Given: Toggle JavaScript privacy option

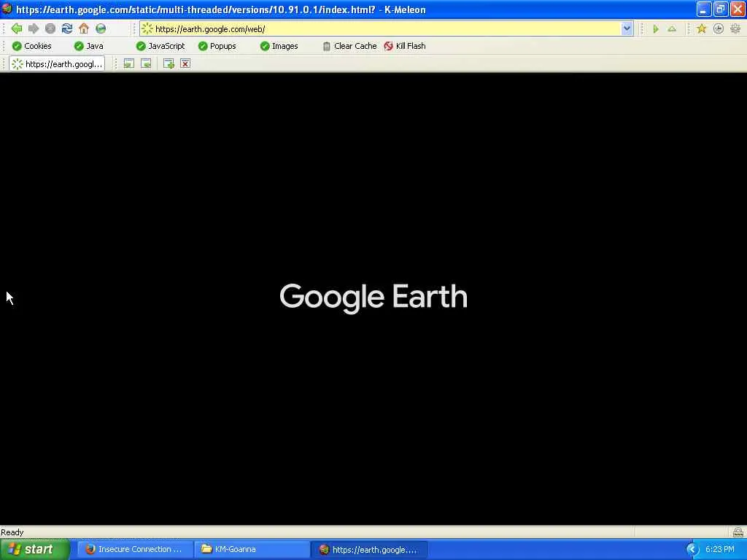Looking at the screenshot, I should coord(160,46).
